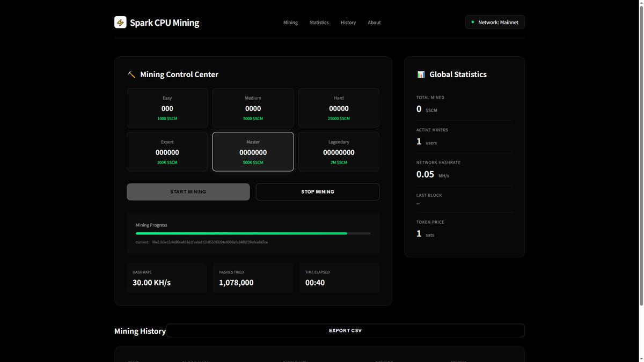644x362 pixels.
Task: Open the History navigation item
Action: (348, 22)
